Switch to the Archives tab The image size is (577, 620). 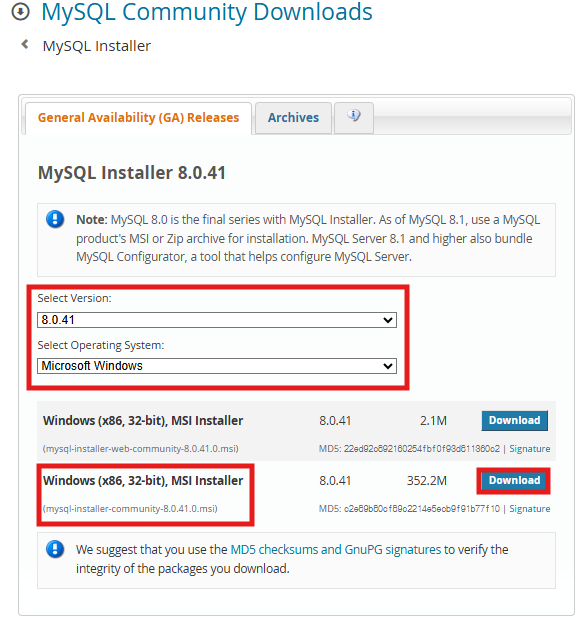293,117
